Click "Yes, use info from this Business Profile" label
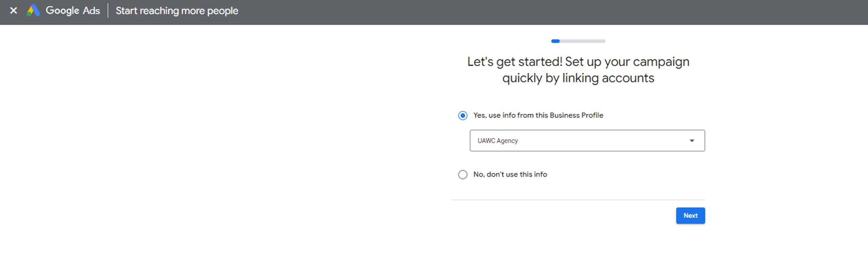Image resolution: width=868 pixels, height=262 pixels. point(538,115)
